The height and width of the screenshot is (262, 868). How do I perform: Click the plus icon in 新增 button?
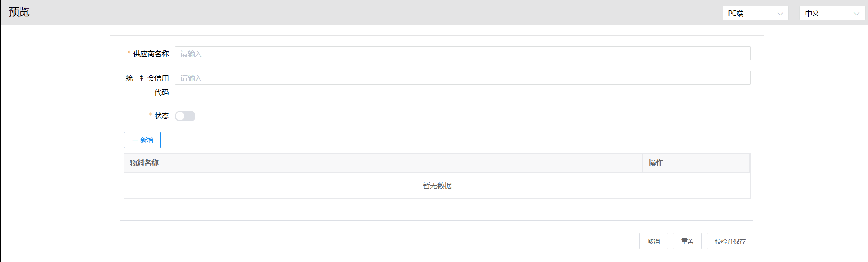coord(135,140)
